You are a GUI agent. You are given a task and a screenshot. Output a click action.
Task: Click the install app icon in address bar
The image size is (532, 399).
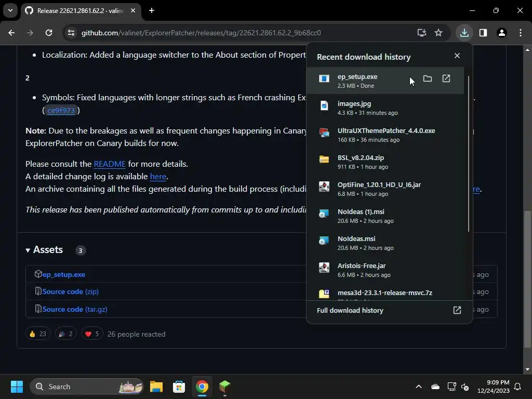point(422,33)
